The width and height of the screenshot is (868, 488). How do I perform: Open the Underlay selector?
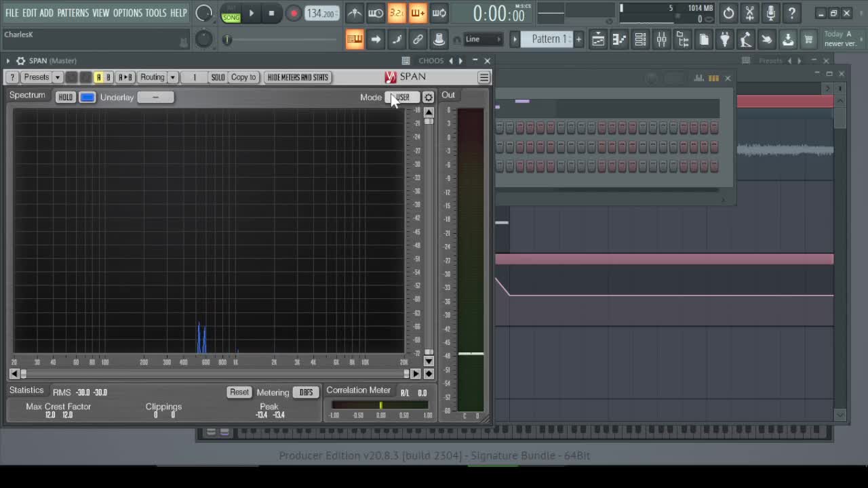click(155, 98)
